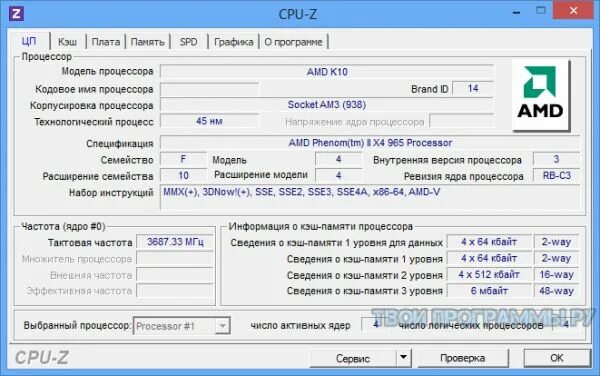Select the Память tab
The width and height of the screenshot is (600, 376).
tap(148, 42)
